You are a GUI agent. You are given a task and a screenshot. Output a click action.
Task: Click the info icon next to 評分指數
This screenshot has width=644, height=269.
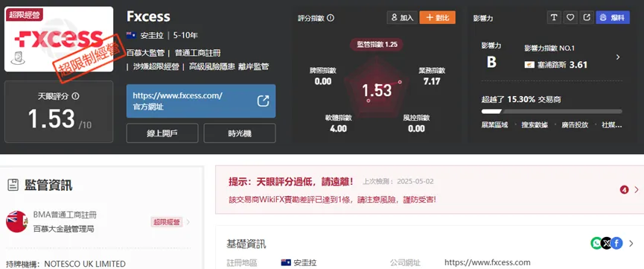[331, 18]
